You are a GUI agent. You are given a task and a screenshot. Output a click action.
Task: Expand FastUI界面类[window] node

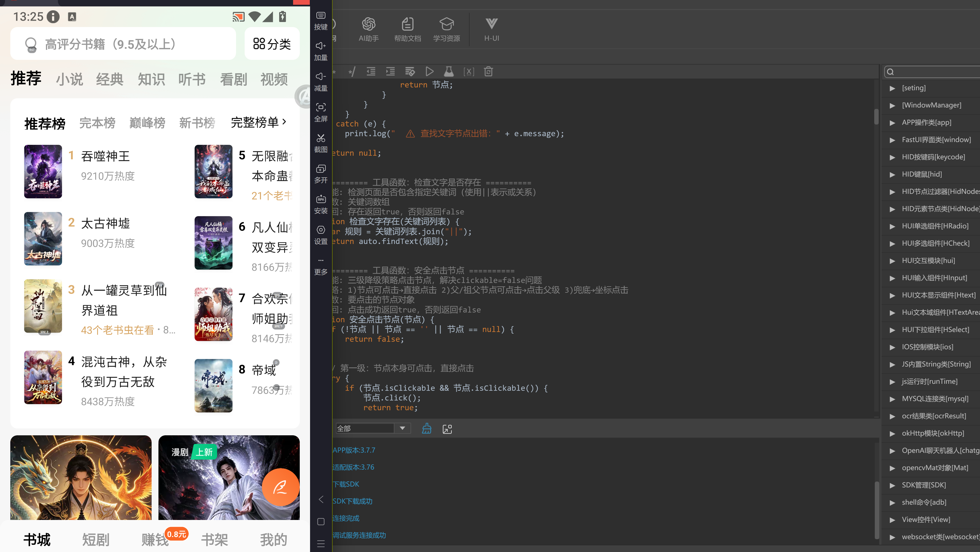coord(892,140)
